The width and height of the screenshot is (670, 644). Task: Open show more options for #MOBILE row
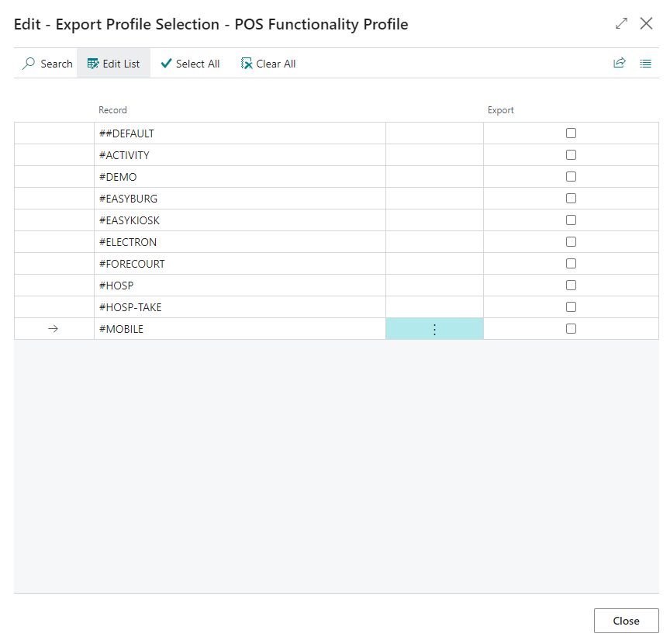pos(434,329)
